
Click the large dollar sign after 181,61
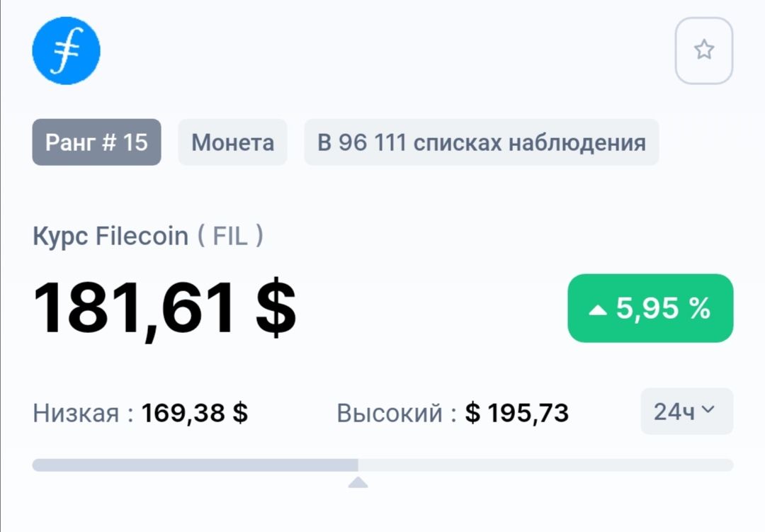tap(276, 309)
